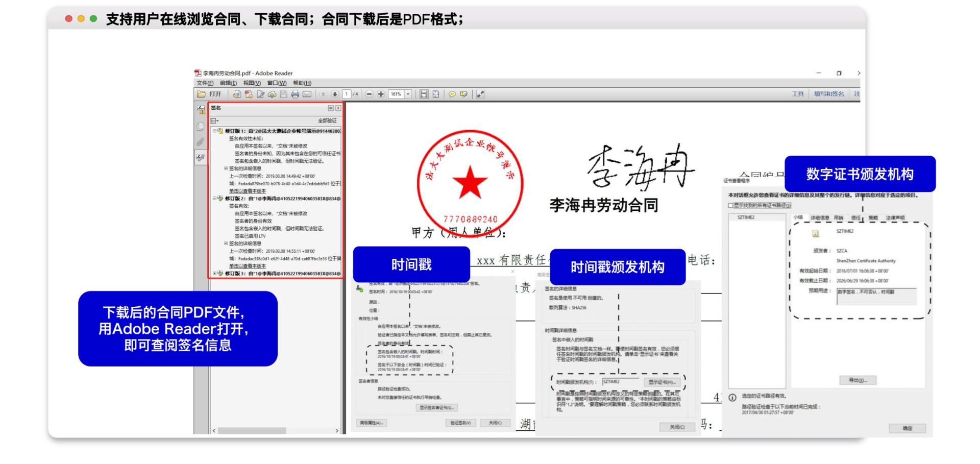Click the right-arrow icon in 签名 panel header
The image size is (980, 464).
338,108
